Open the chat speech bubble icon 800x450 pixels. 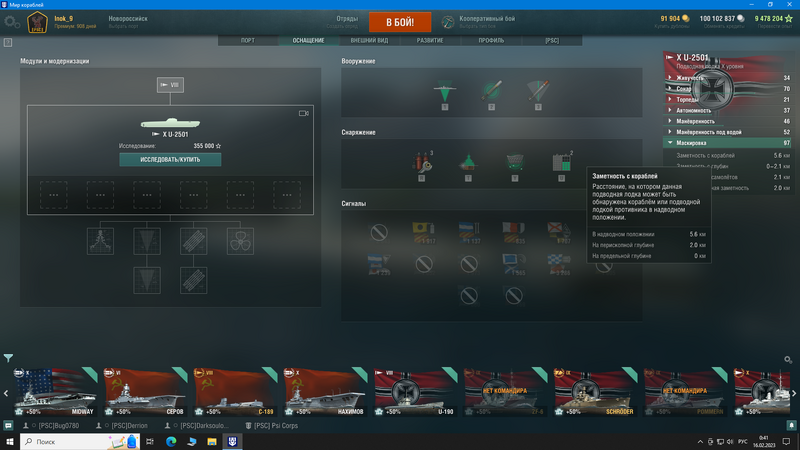[x=8, y=425]
